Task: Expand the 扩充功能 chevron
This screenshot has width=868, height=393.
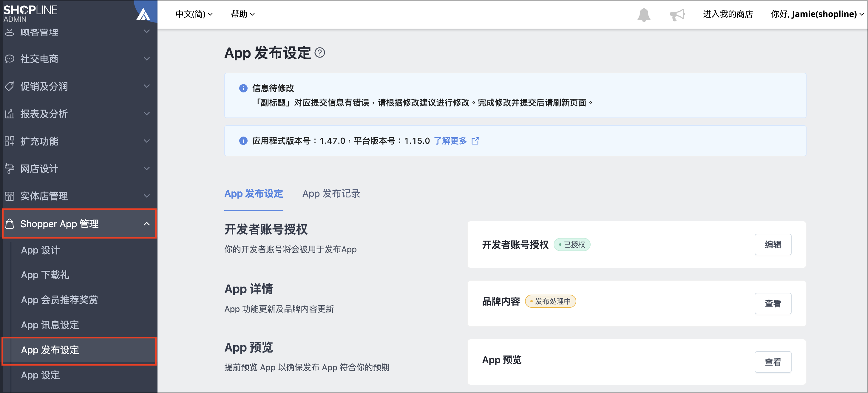Action: (x=146, y=141)
